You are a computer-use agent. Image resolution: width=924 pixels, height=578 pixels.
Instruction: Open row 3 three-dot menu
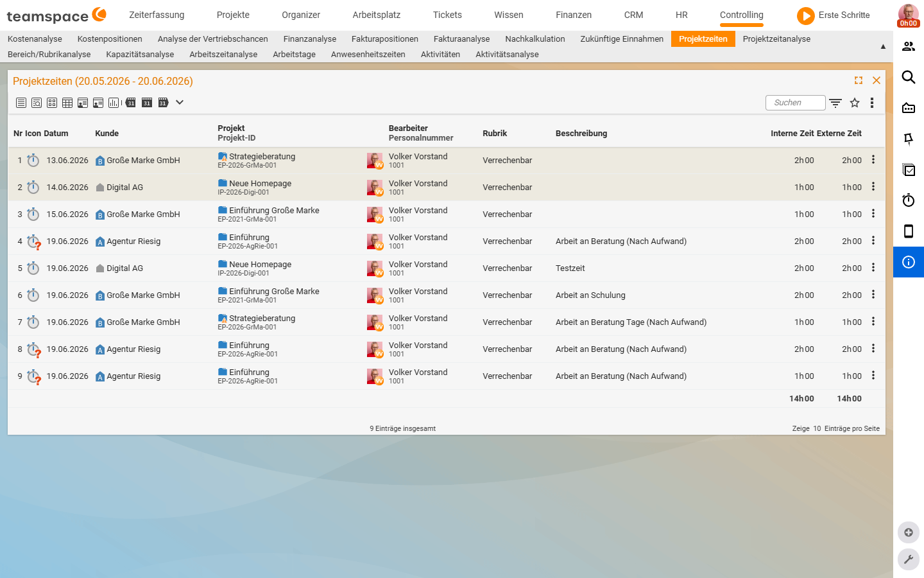pyautogui.click(x=873, y=214)
